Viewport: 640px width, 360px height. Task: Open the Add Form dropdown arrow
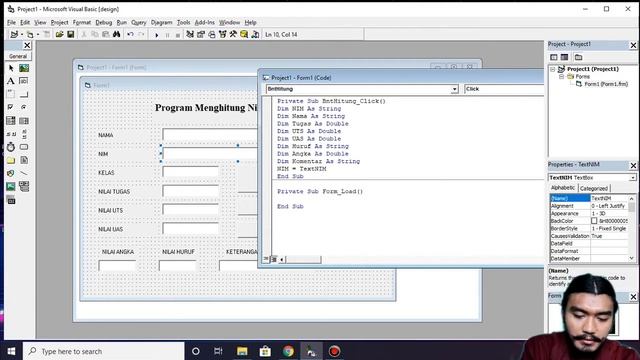tap(38, 35)
